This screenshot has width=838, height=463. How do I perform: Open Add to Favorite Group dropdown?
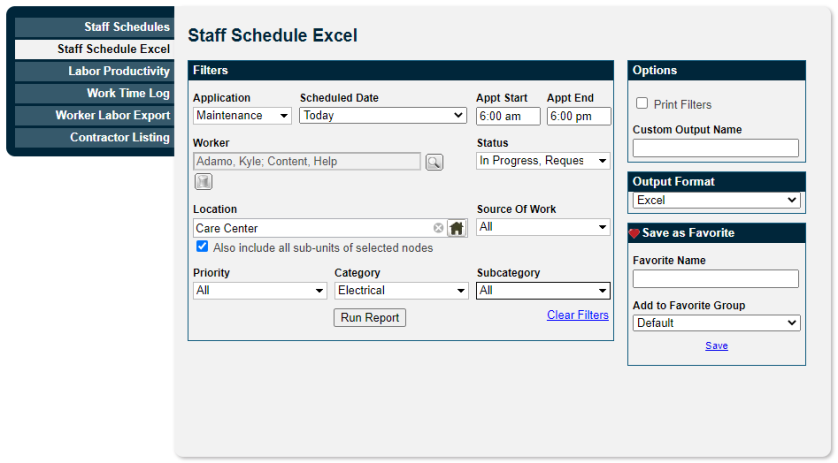pos(716,323)
